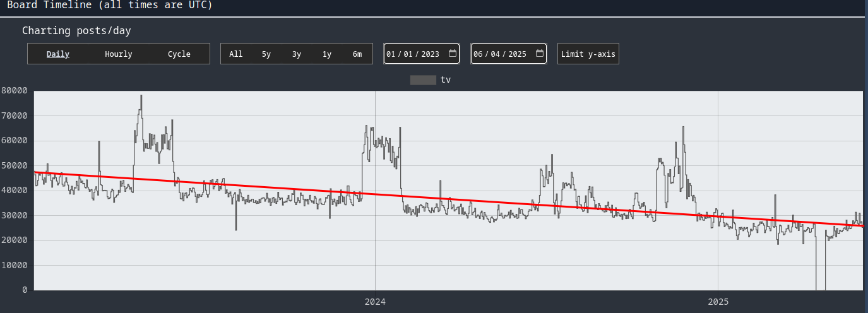This screenshot has height=313, width=868.
Task: Switch to Hourly chart mode
Action: point(119,54)
